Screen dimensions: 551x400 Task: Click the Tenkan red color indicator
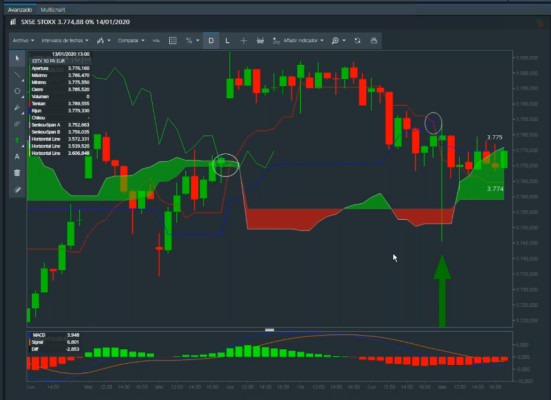click(30, 104)
